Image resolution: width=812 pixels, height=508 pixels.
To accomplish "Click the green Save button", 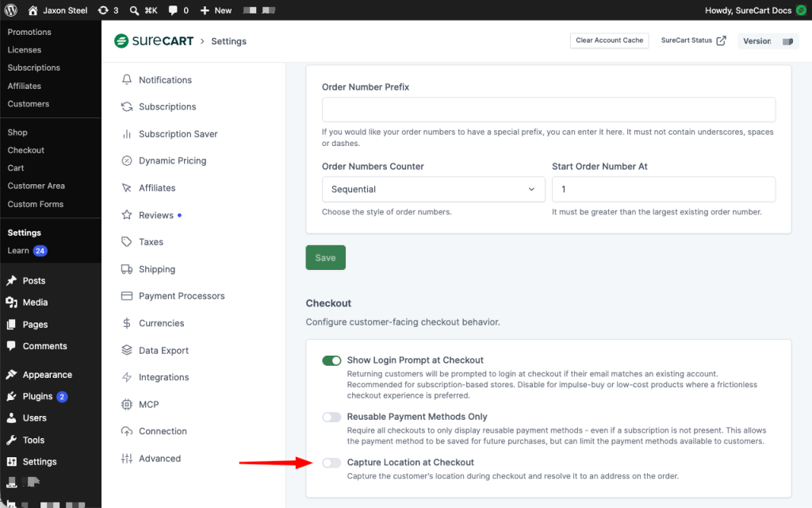I will pyautogui.click(x=325, y=258).
